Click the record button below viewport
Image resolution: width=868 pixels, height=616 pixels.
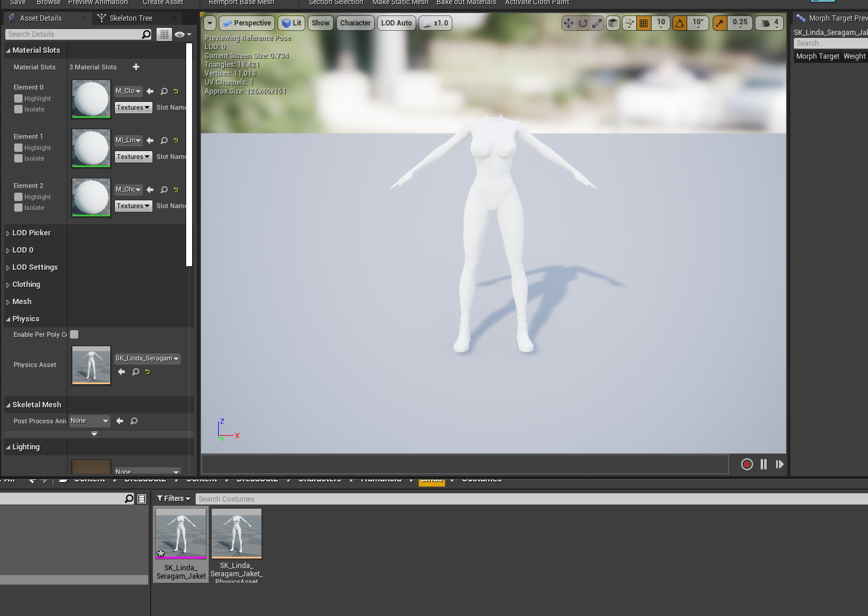coord(747,464)
